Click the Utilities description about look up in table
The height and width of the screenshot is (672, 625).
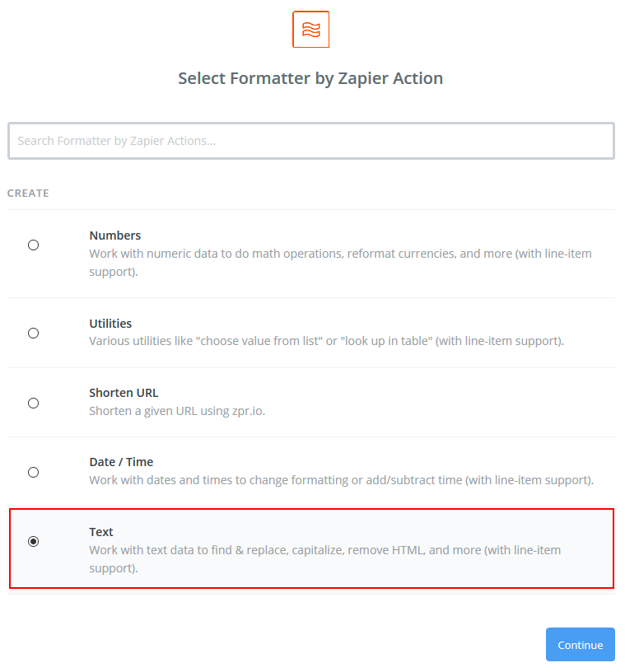[x=327, y=341]
